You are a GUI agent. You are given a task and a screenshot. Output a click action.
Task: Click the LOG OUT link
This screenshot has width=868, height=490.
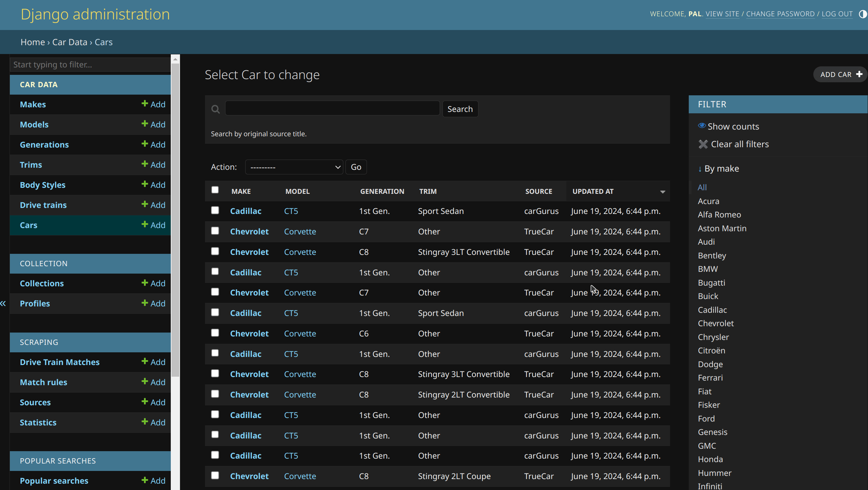[x=837, y=14]
